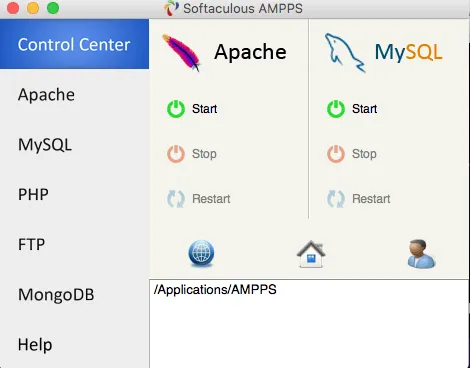Open the PHP sidebar section
Screen dimensions: 470x368
[x=74, y=194]
